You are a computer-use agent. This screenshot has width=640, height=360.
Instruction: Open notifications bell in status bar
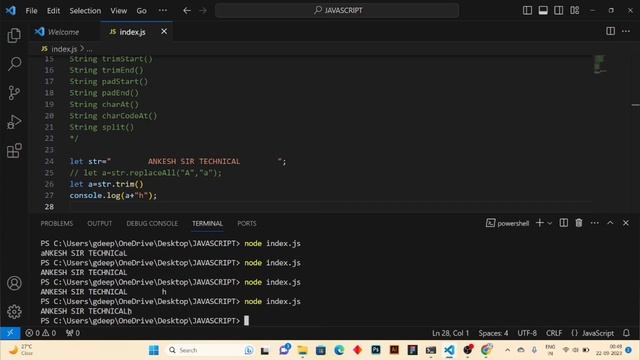tap(627, 333)
